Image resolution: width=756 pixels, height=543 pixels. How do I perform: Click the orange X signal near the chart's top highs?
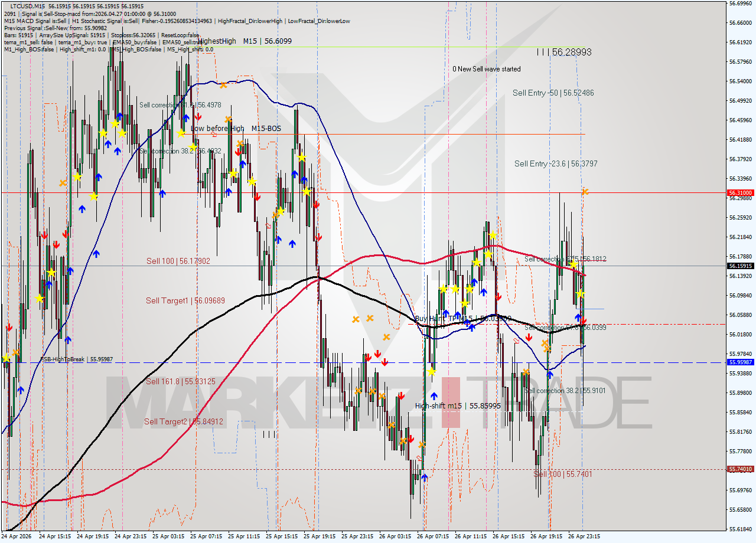[x=223, y=86]
